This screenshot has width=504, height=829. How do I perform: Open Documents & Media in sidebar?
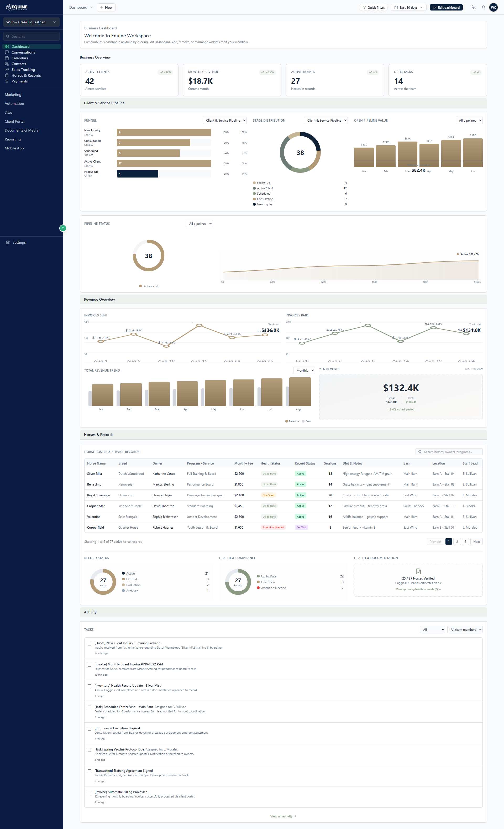(x=22, y=130)
